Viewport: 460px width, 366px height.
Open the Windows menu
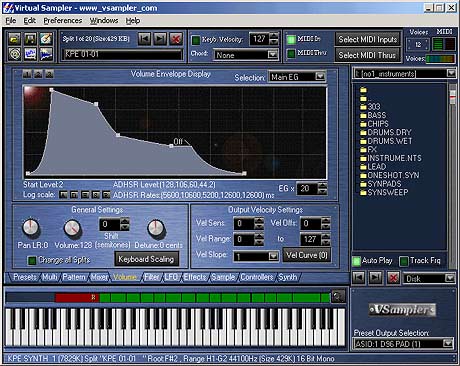[104, 21]
